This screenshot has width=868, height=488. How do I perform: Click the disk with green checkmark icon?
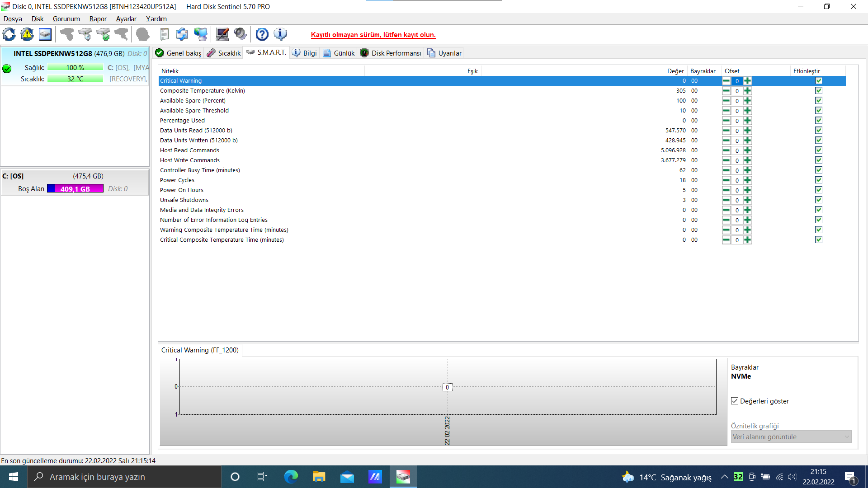click(103, 34)
